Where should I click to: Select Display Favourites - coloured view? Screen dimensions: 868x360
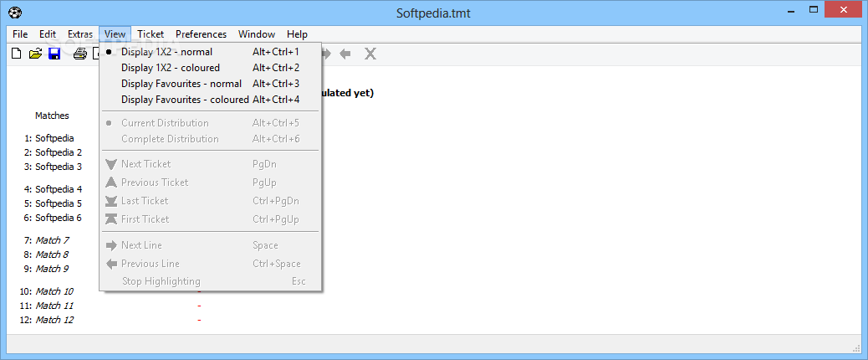tap(211, 100)
